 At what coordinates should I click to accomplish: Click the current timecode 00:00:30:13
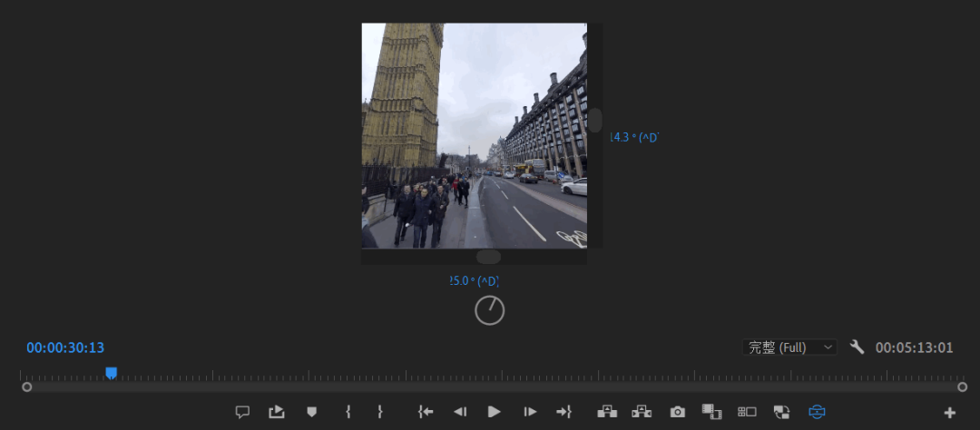point(65,347)
